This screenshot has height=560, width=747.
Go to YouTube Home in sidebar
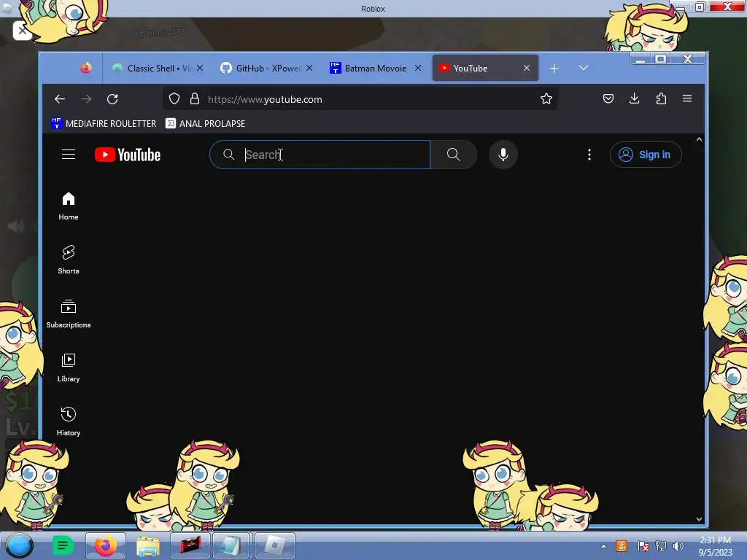tap(69, 206)
